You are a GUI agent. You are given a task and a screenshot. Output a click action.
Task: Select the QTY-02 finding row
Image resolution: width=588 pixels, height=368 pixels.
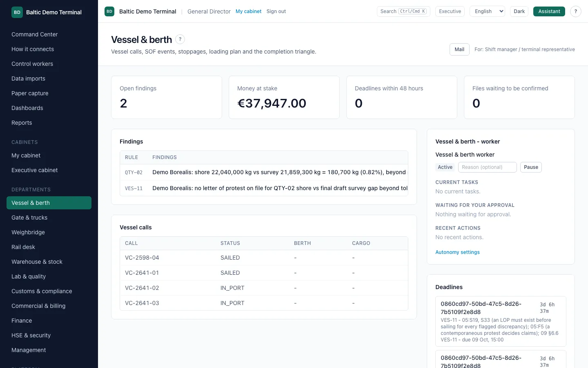(x=264, y=172)
